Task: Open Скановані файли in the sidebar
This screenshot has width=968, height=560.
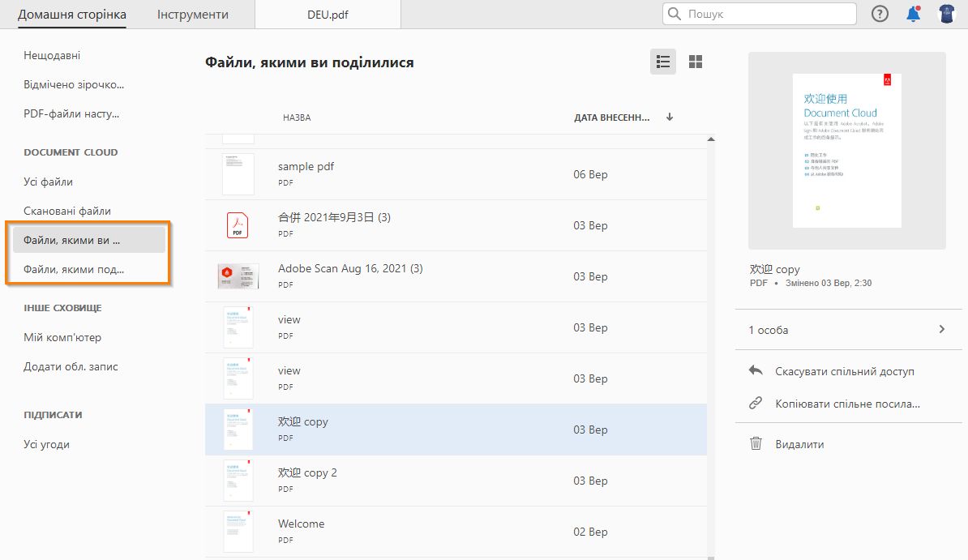Action: tap(67, 211)
